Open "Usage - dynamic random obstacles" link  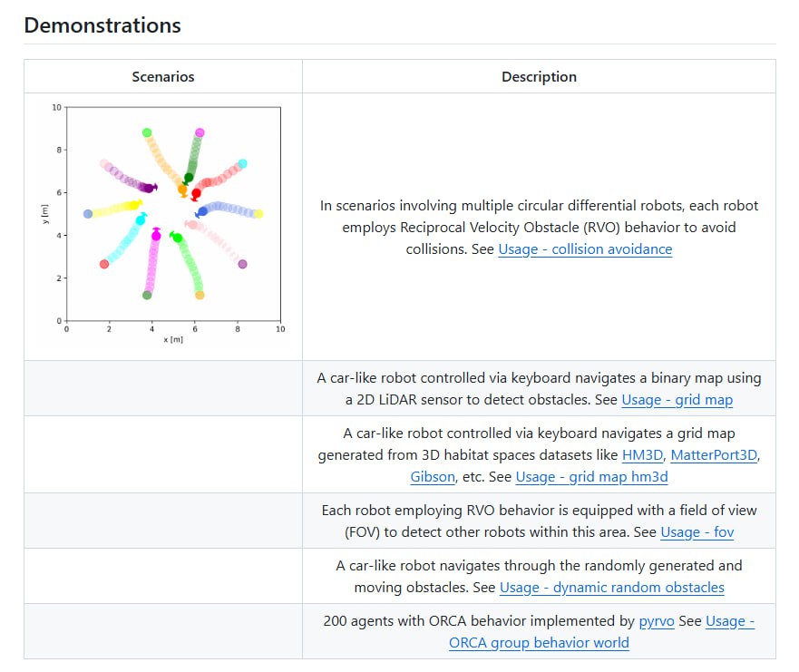[x=611, y=588]
